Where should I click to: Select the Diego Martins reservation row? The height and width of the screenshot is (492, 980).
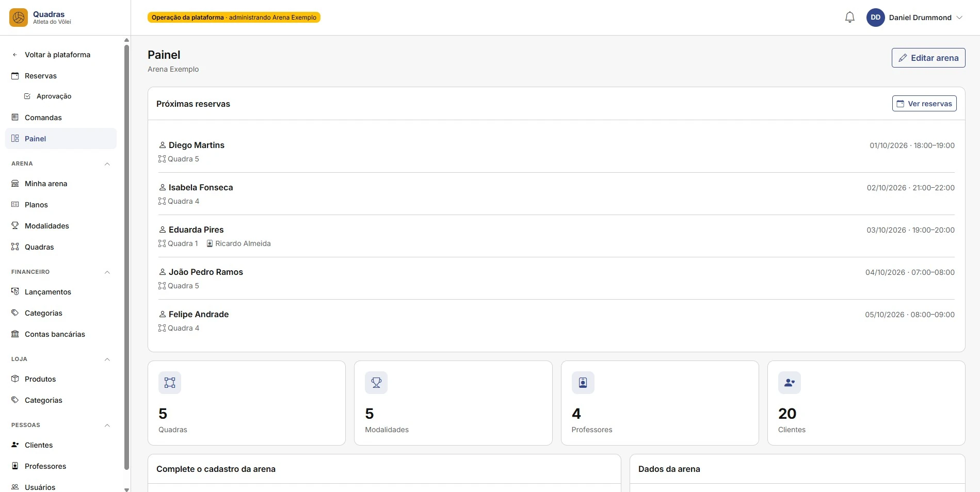click(x=556, y=152)
